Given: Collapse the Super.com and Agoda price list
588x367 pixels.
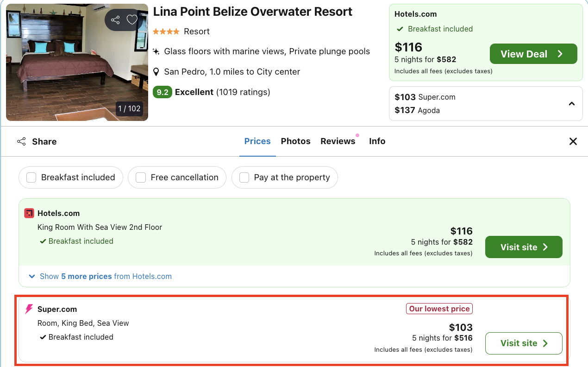Looking at the screenshot, I should 571,104.
